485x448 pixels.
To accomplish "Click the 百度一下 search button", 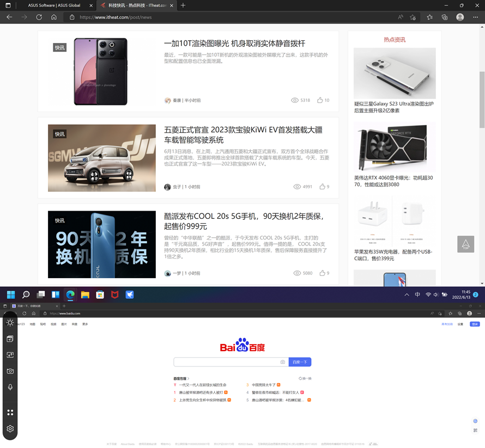I will point(300,362).
